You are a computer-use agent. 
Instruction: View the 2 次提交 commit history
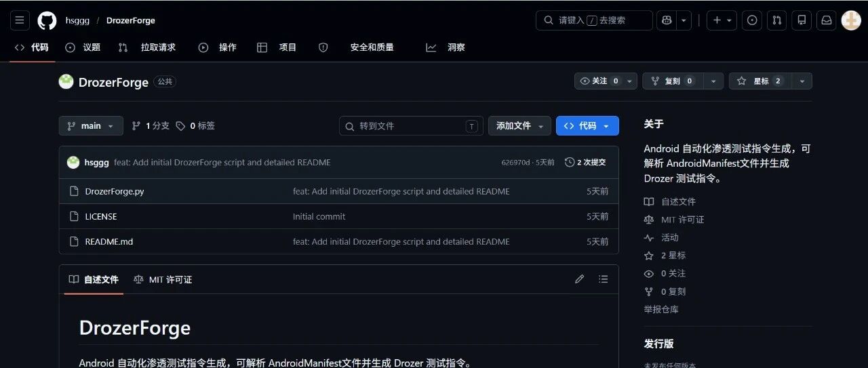(x=585, y=163)
